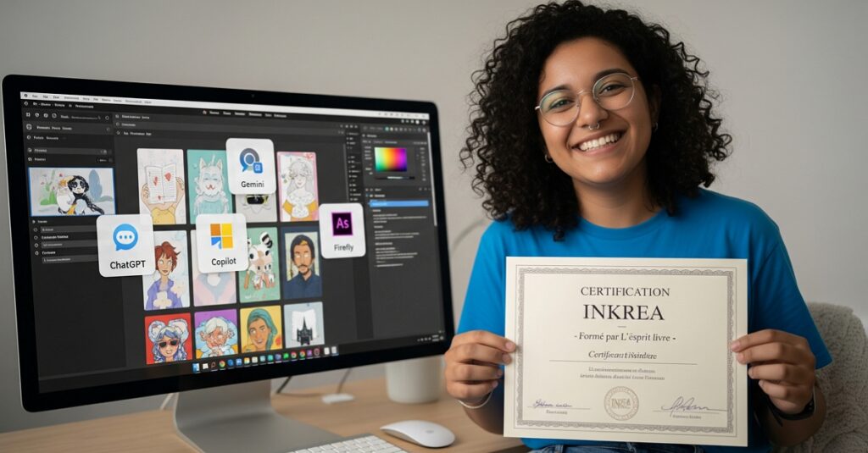Open the Gemini app tile

(251, 167)
